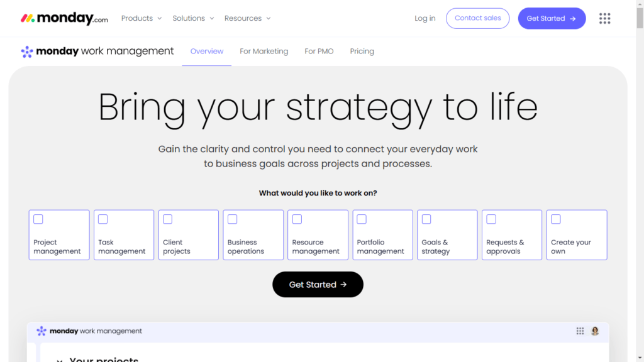The width and height of the screenshot is (644, 362).
Task: Enable the Create your own checkbox
Action: pyautogui.click(x=555, y=219)
